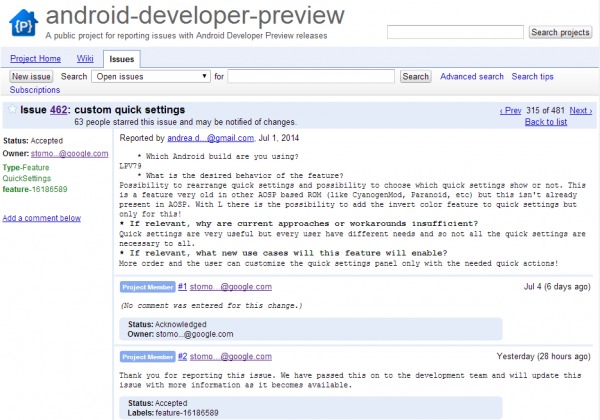Click the New issue button

pos(31,77)
